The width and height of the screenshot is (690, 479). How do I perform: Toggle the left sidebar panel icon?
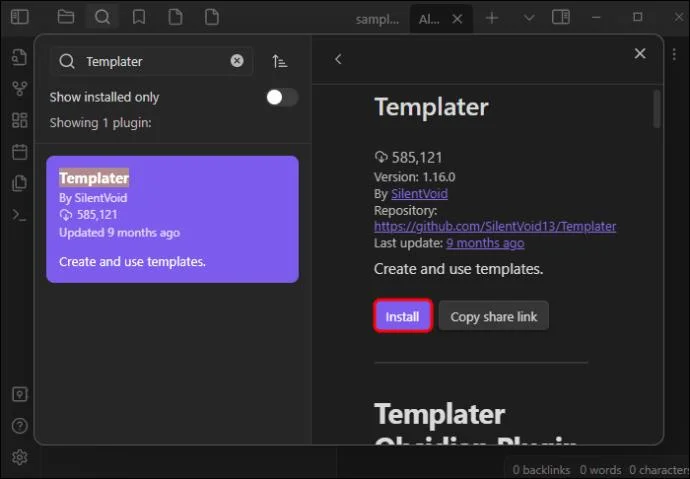[19, 17]
